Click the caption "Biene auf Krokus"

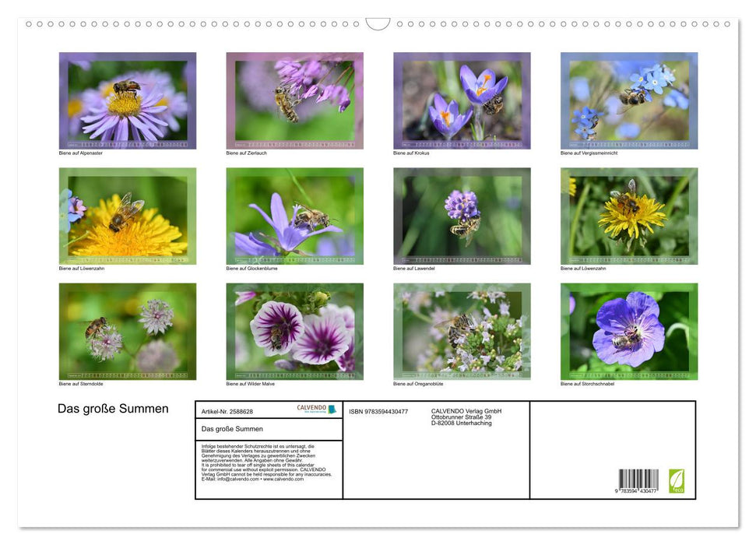tap(411, 153)
